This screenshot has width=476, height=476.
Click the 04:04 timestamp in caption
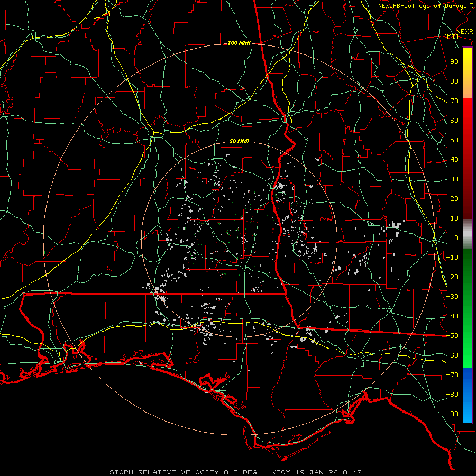[x=354, y=472]
